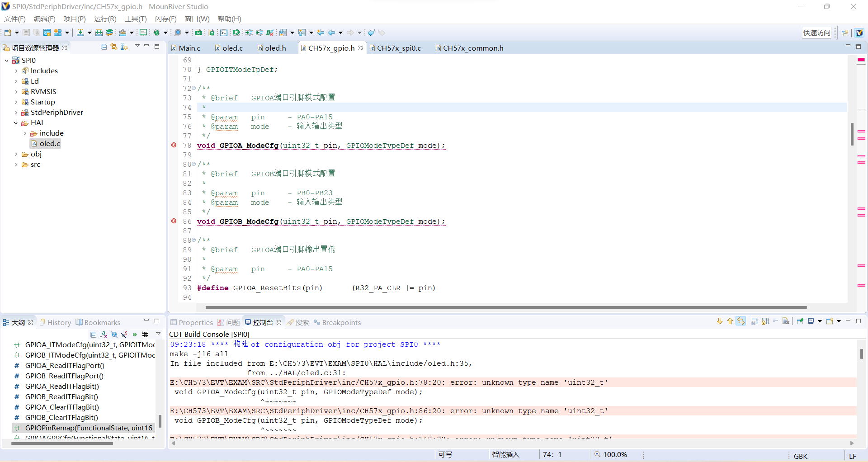
Task: Open the 闪存(F) menu
Action: (x=165, y=19)
